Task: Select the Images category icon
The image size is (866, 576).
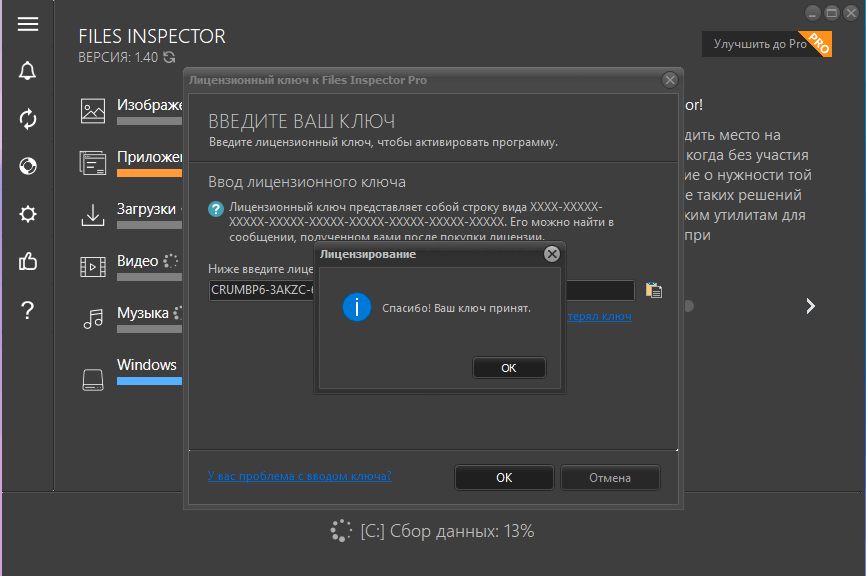Action: [93, 111]
